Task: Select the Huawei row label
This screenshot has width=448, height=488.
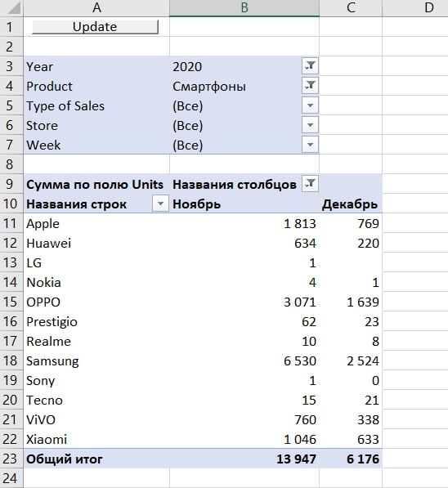Action: pyautogui.click(x=96, y=243)
